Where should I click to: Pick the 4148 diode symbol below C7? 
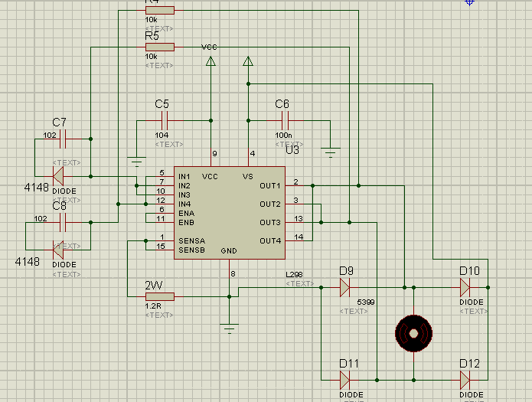[58, 176]
